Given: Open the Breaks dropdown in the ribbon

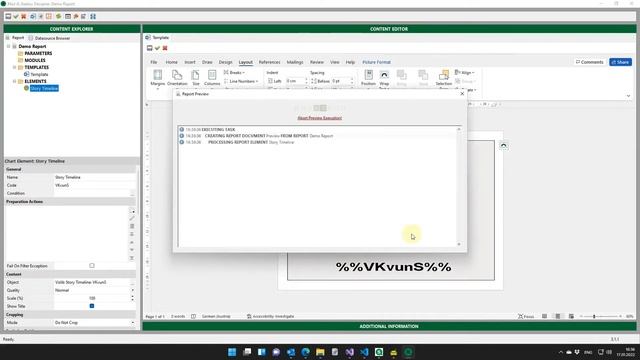Looking at the screenshot, I should click(234, 73).
